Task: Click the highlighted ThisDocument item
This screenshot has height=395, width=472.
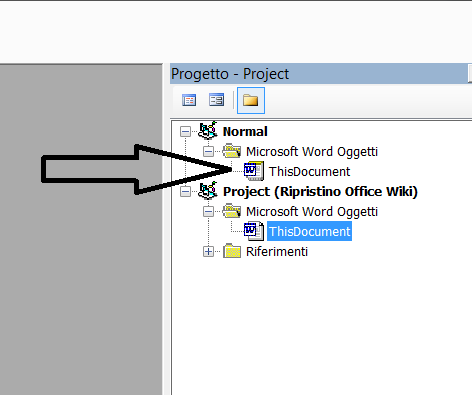Action: [309, 231]
